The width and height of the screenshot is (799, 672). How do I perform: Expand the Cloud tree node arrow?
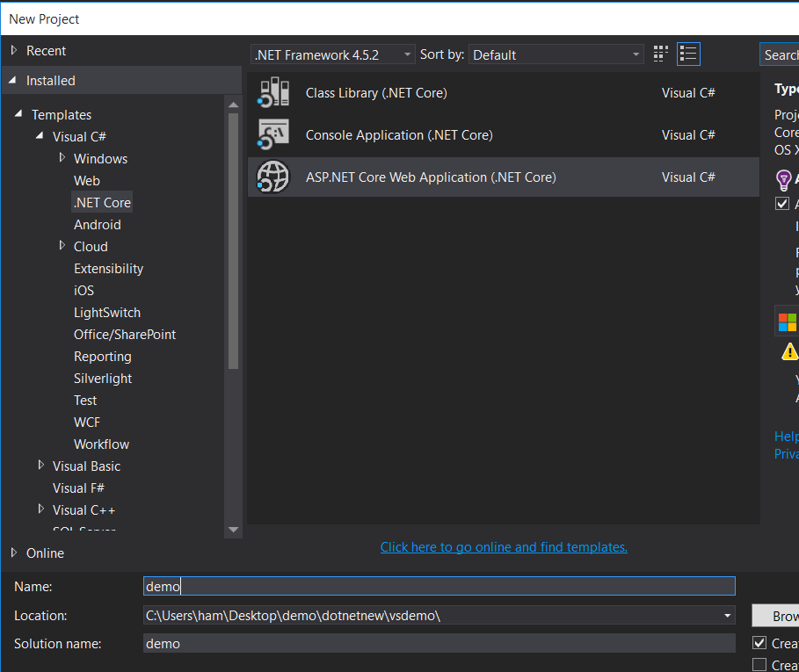(62, 246)
